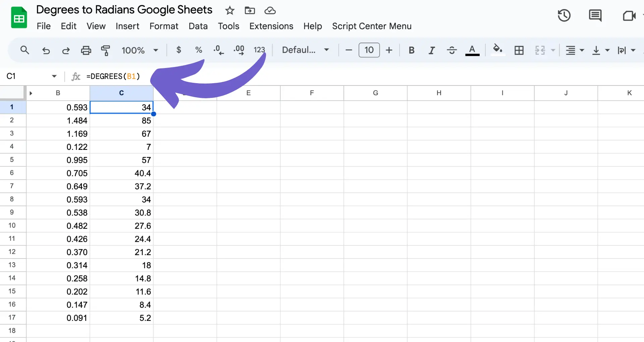Open the fill color picker

498,50
